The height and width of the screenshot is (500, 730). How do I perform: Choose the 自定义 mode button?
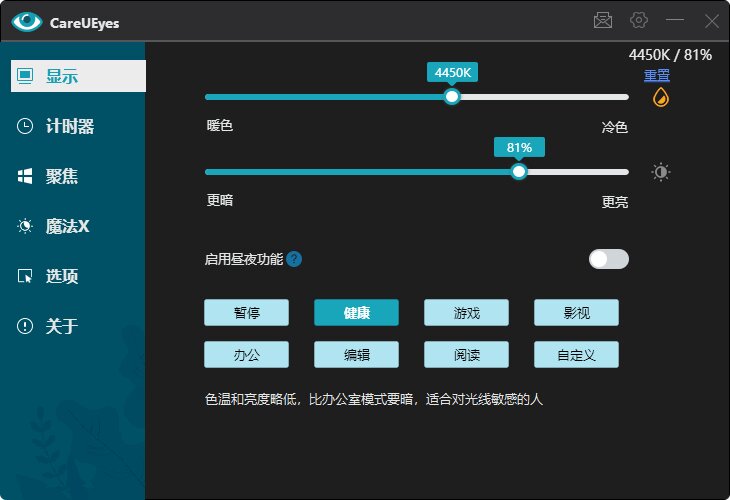576,355
